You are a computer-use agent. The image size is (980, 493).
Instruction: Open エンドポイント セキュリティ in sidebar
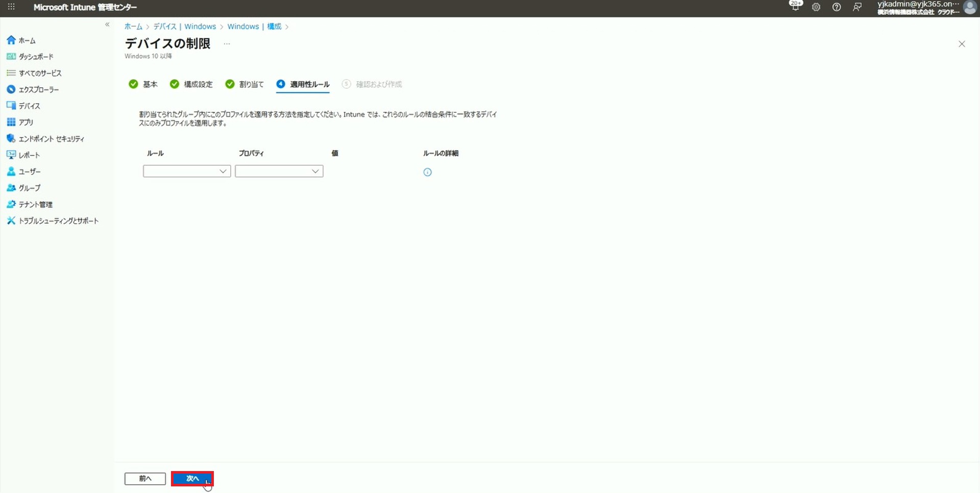(x=51, y=139)
